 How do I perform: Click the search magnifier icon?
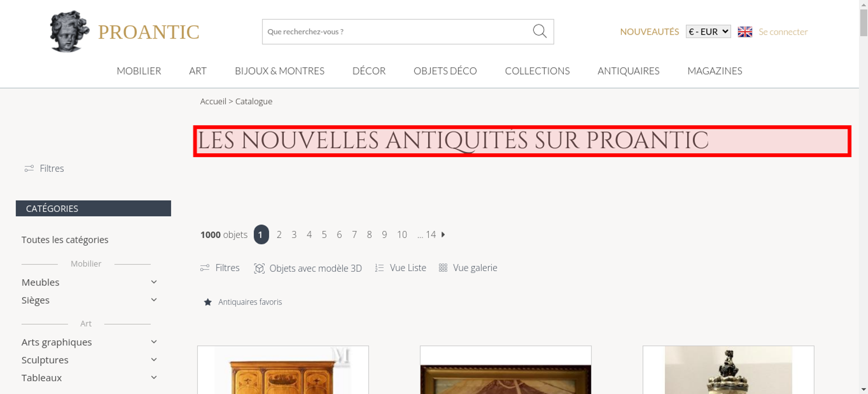(539, 31)
